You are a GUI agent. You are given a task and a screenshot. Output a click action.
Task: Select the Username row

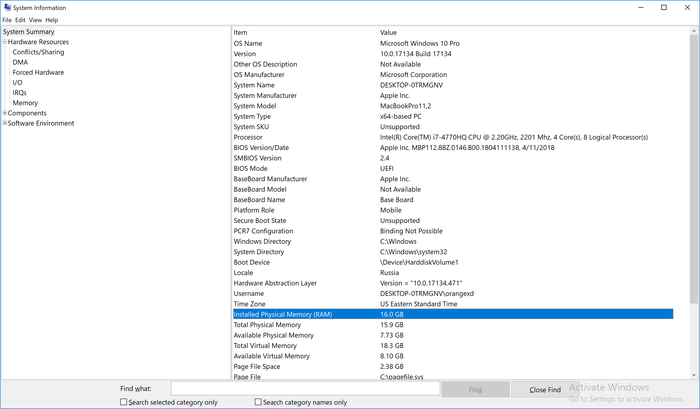[453, 293]
